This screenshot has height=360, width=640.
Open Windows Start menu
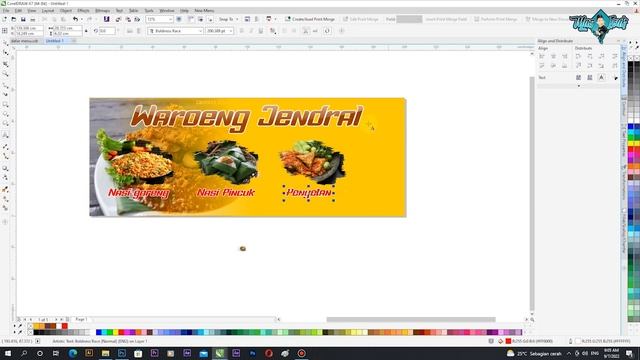click(x=7, y=353)
